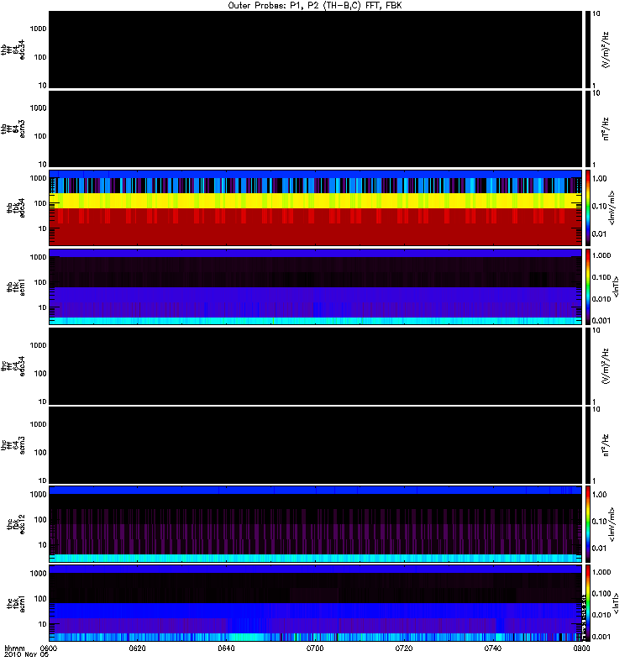630x672 pixels.
Task: Click the <|mV/m|> unit label of the thc edc12 panel
Action: click(612, 523)
